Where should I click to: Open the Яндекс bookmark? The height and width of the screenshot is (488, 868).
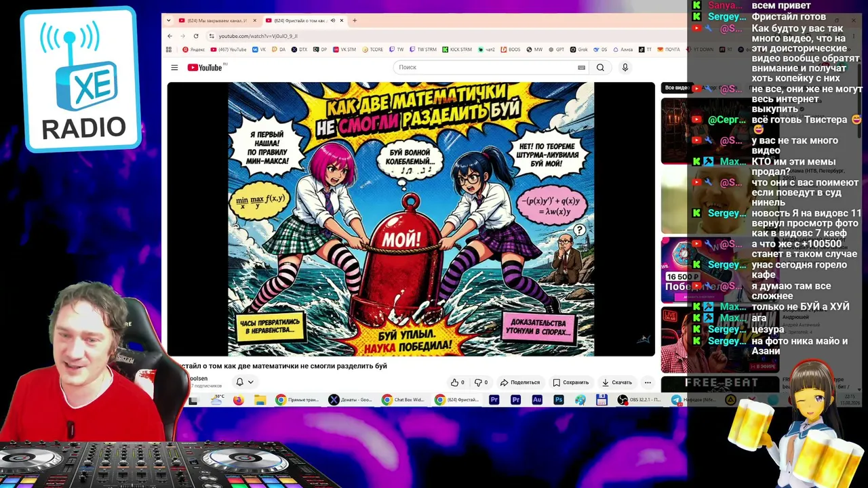tap(194, 49)
